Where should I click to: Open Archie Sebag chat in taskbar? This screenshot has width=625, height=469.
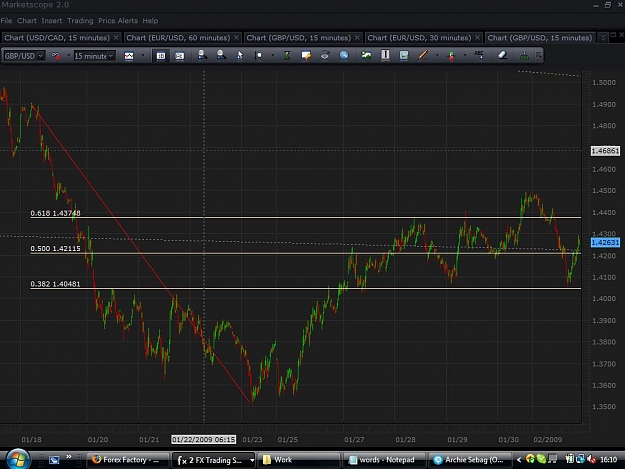tap(470, 460)
